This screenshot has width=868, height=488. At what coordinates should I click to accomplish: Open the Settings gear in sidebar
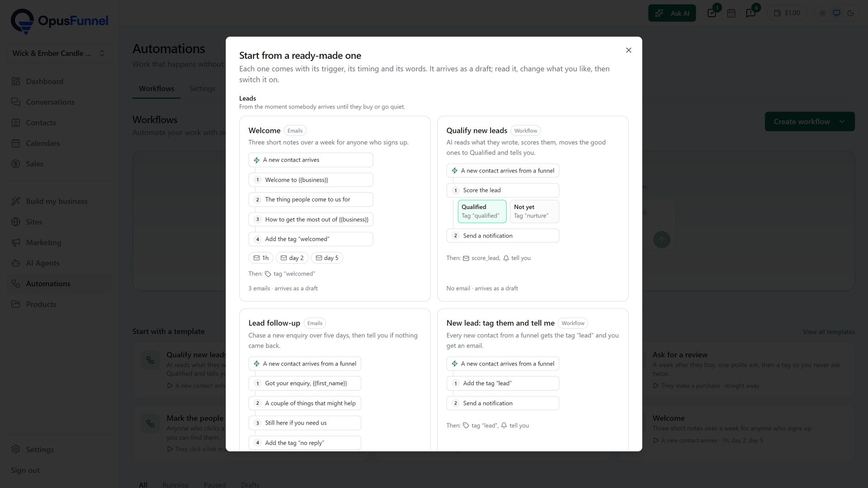16,449
